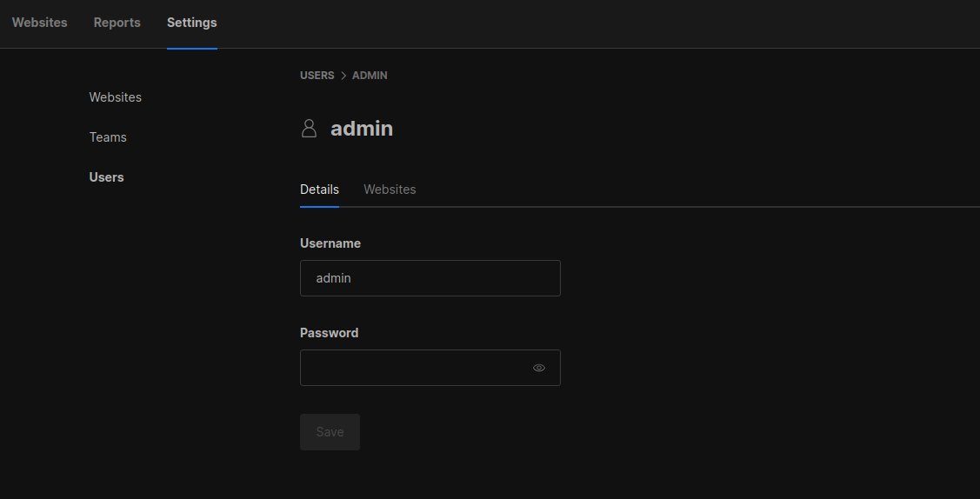Click the blue underline beneath Settings
This screenshot has width=980, height=499.
click(x=192, y=48)
